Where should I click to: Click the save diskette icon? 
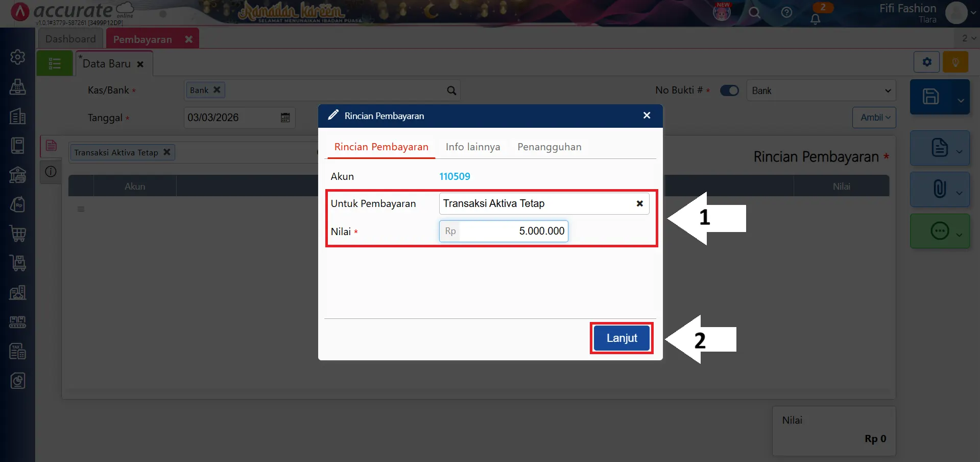930,97
